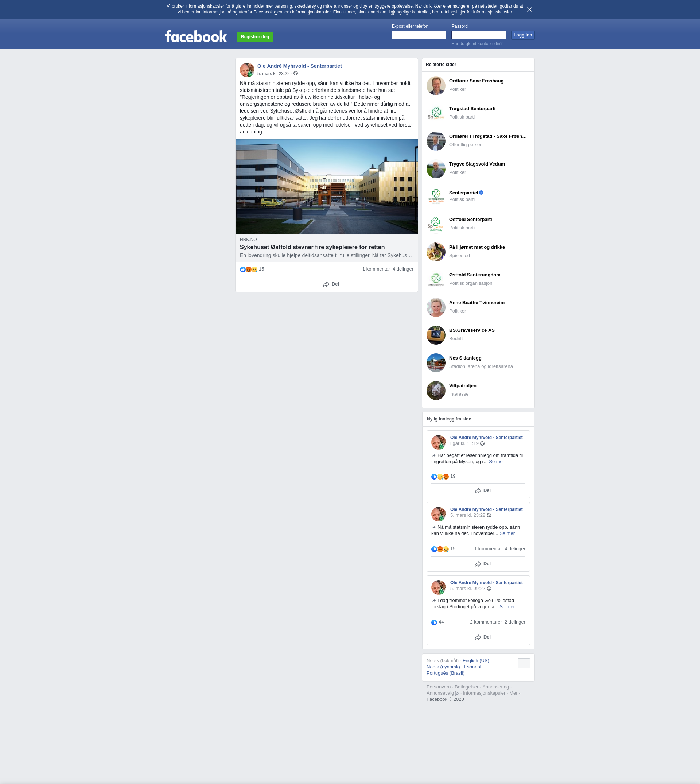The image size is (700, 784).
Task: Click globe icon on i går 11:19 post
Action: click(x=482, y=443)
